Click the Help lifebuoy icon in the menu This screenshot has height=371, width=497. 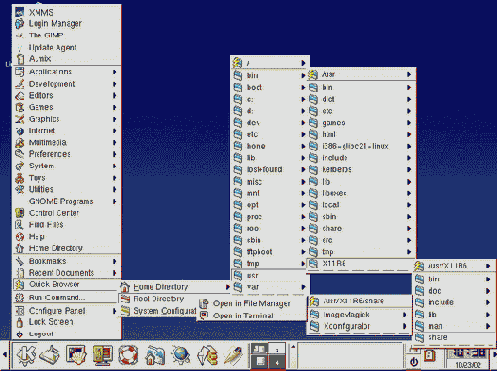tap(20, 236)
